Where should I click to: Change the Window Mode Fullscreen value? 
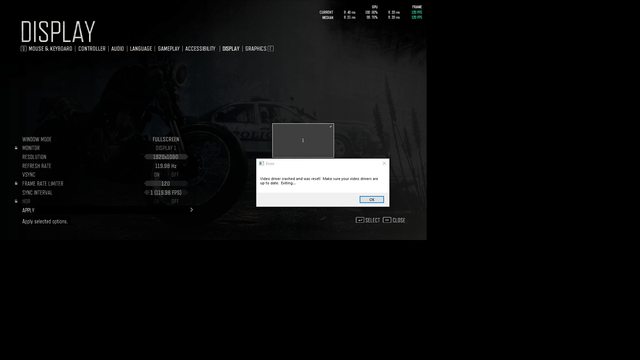(166, 139)
